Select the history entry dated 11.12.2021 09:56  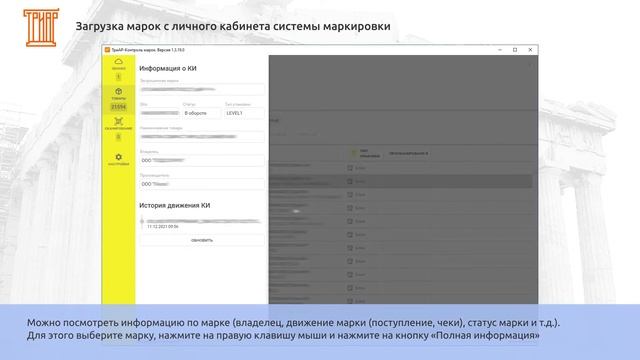click(x=202, y=223)
